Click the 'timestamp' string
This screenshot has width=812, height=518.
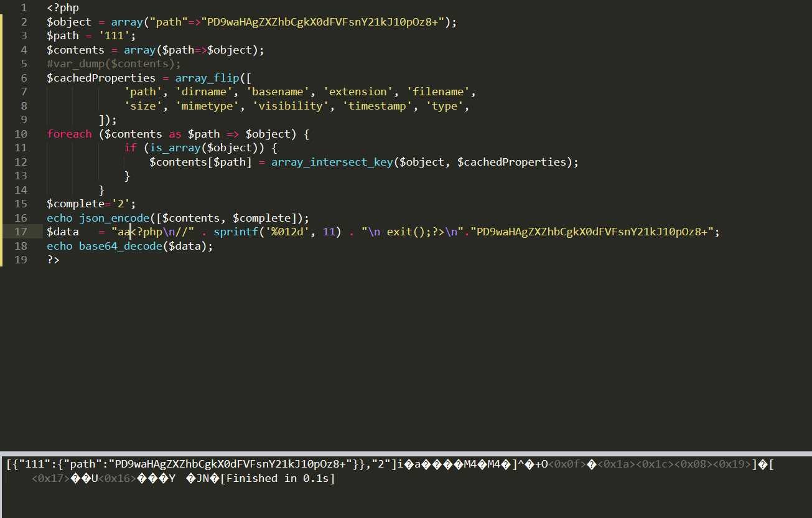coord(378,106)
